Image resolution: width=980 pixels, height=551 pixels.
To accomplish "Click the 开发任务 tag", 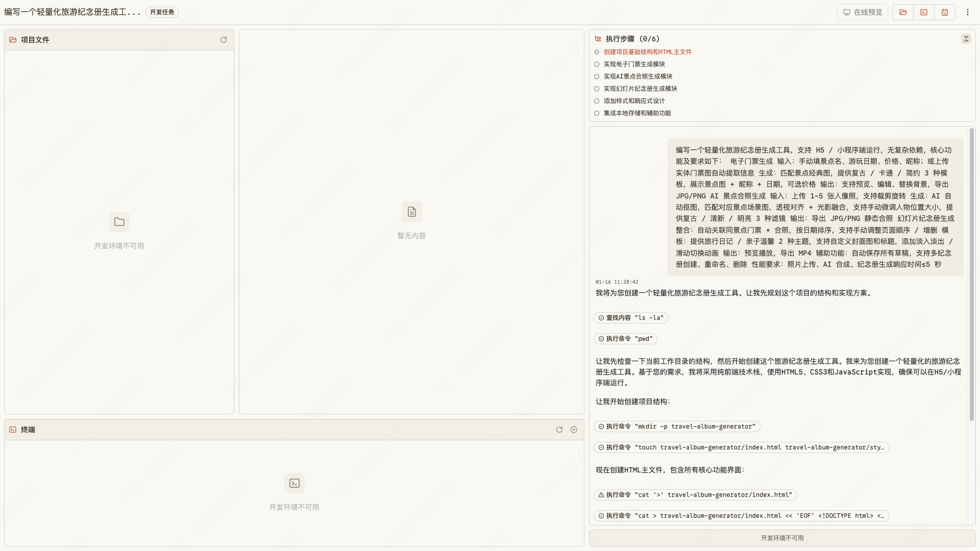I will tap(162, 12).
